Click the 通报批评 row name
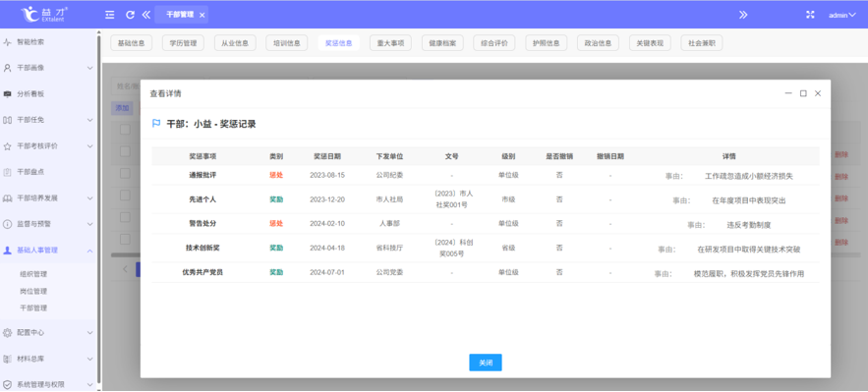This screenshot has width=868, height=392. pos(203,175)
